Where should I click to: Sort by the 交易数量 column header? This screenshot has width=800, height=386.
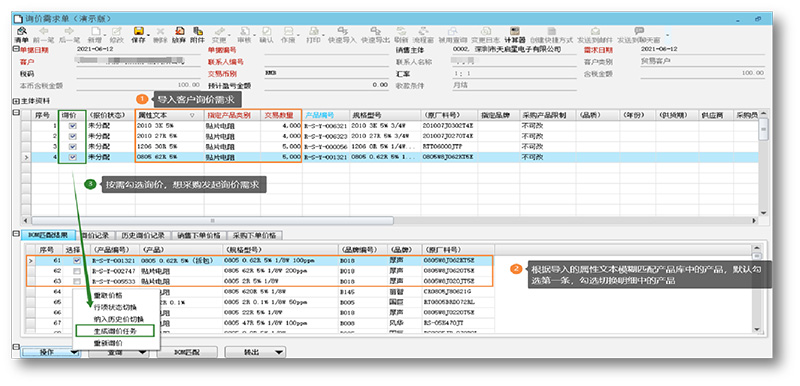pyautogui.click(x=281, y=115)
